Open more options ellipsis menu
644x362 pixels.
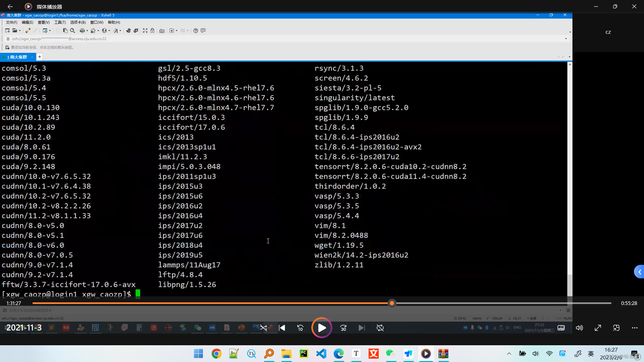[x=635, y=328]
